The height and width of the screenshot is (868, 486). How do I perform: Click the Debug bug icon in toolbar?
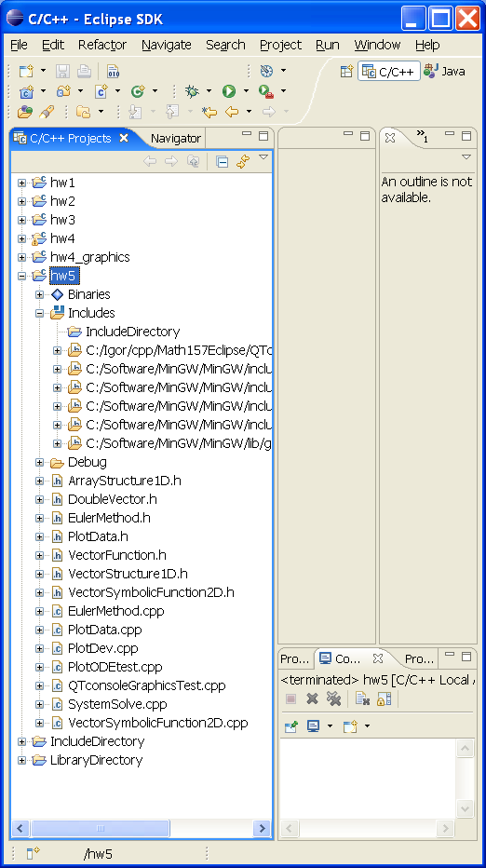192,91
